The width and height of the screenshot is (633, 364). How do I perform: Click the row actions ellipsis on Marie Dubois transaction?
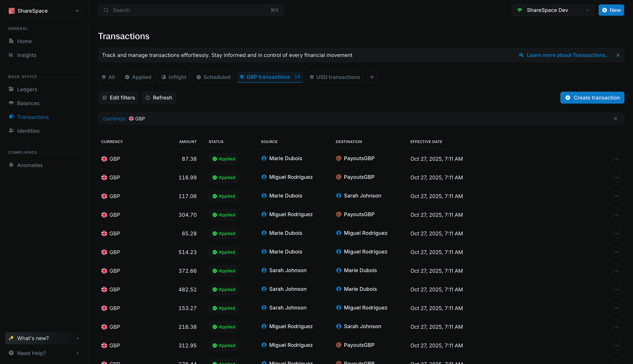pyautogui.click(x=616, y=159)
